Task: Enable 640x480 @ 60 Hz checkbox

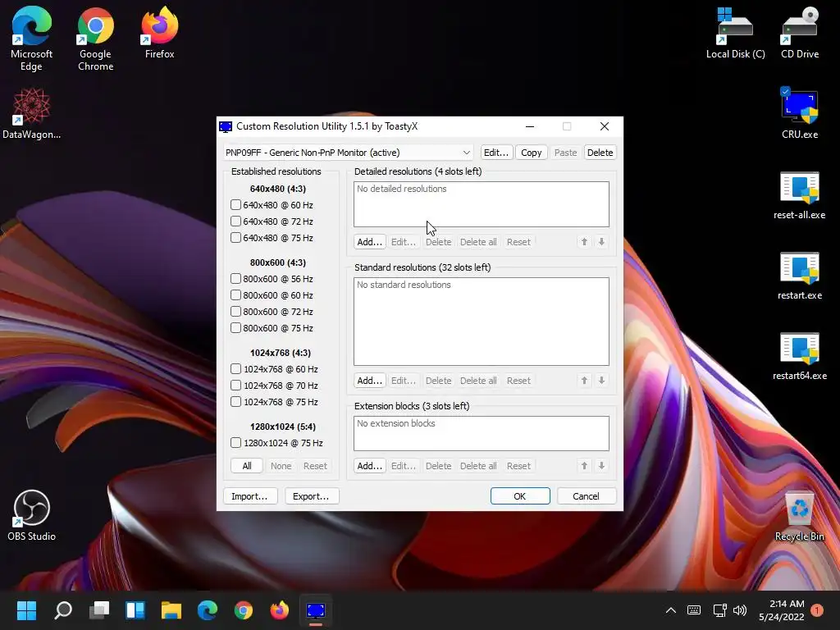Action: (x=235, y=205)
